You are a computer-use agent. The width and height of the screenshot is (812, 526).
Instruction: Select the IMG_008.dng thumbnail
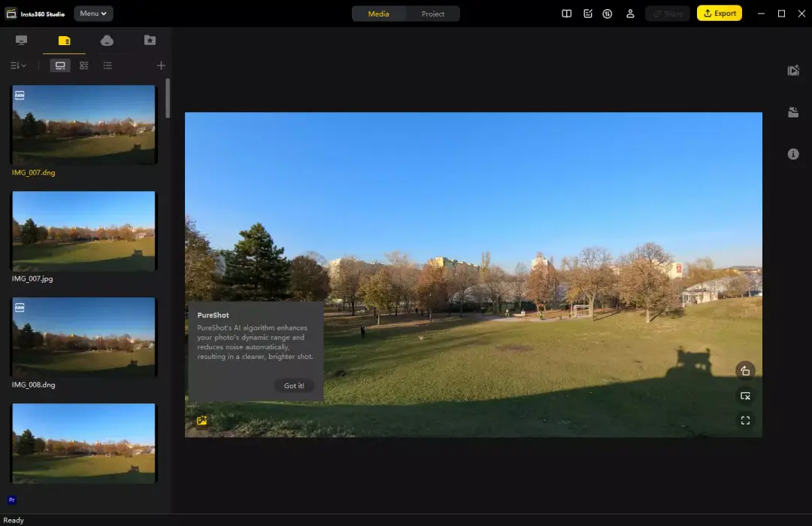(x=83, y=337)
